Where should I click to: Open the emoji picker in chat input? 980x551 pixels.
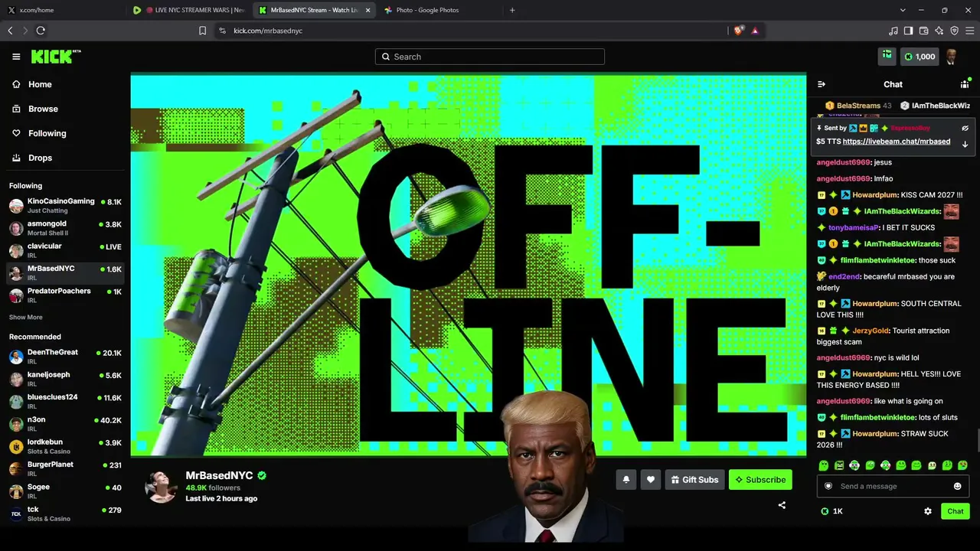957,486
